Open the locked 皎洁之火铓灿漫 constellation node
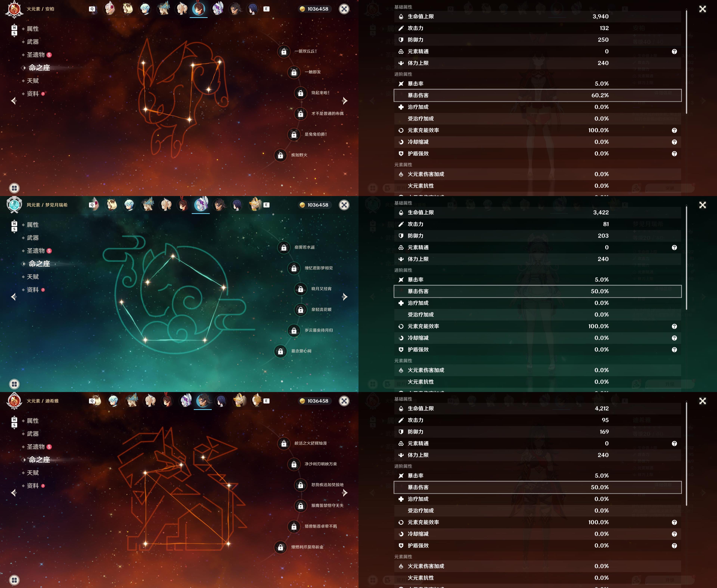Viewport: 717px width, 588px height. pyautogui.click(x=284, y=443)
